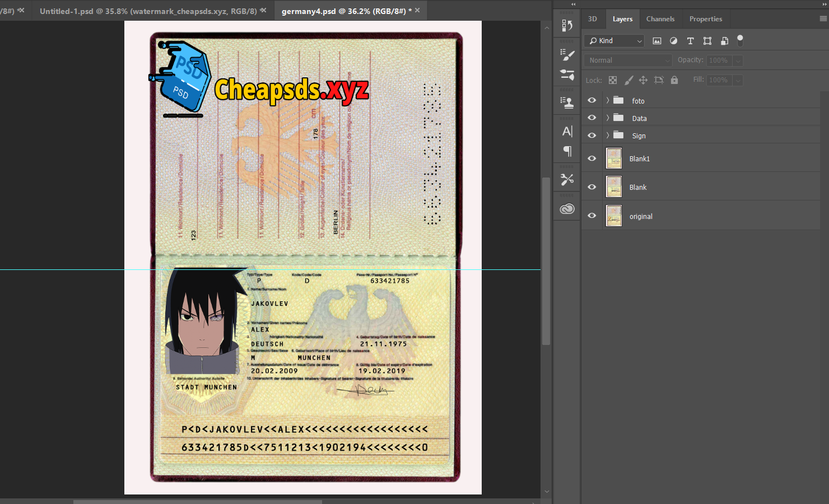
Task: Hide the foto group using its eye icon
Action: click(x=592, y=100)
